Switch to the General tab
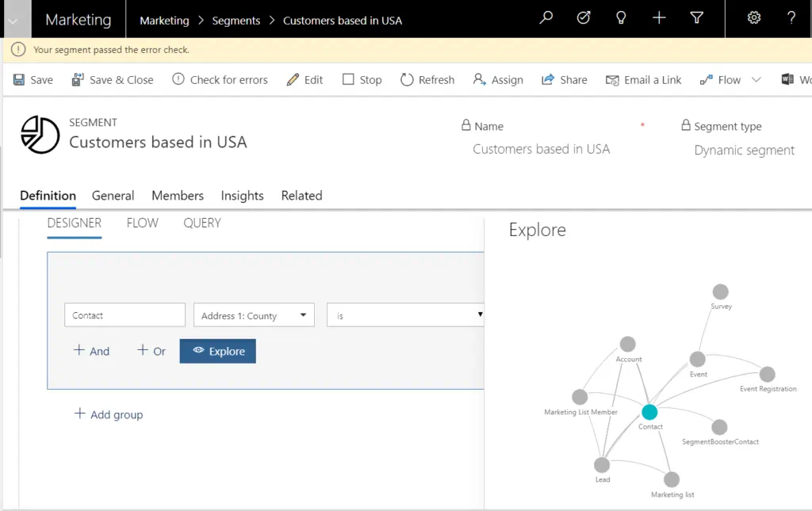Image resolution: width=812 pixels, height=511 pixels. point(113,196)
